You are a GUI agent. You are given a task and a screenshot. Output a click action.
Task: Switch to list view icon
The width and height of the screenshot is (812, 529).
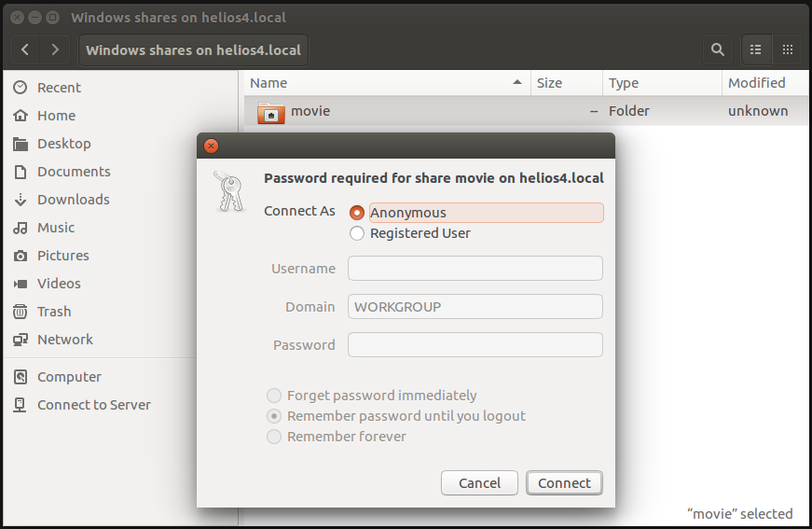tap(756, 49)
